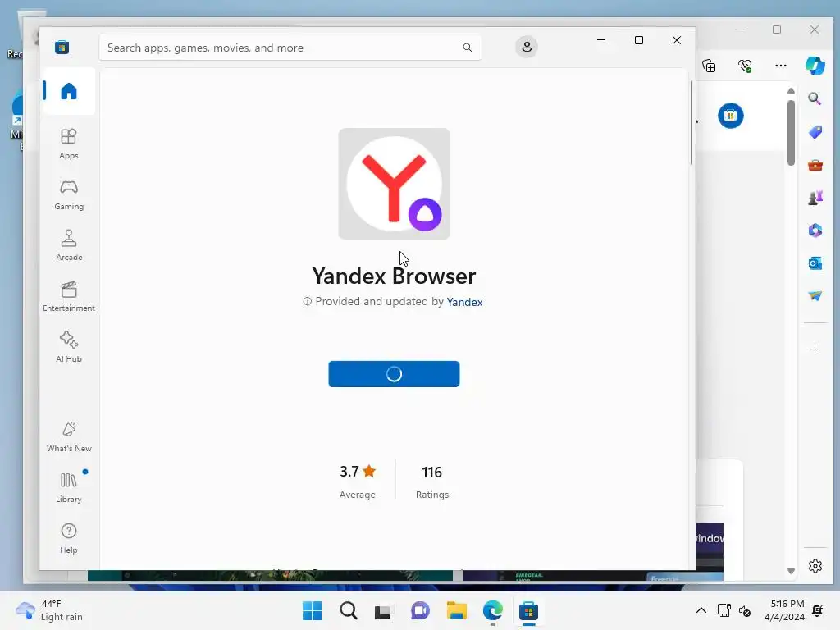Viewport: 840px width, 630px height.
Task: Show hidden system tray icons
Action: pos(701,610)
